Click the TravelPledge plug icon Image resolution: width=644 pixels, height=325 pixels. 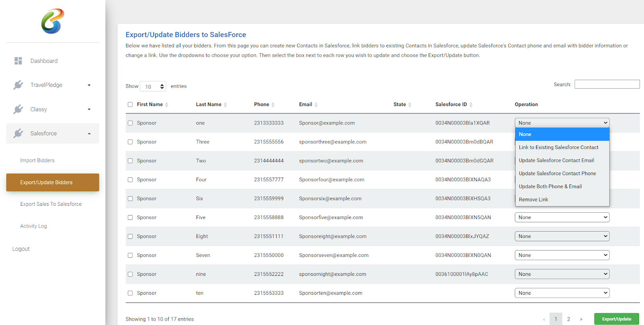point(18,85)
